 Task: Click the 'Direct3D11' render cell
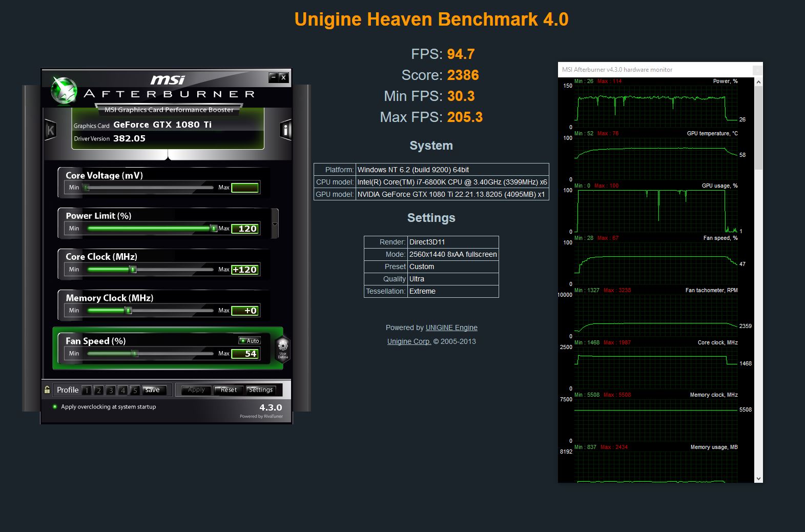(x=453, y=242)
